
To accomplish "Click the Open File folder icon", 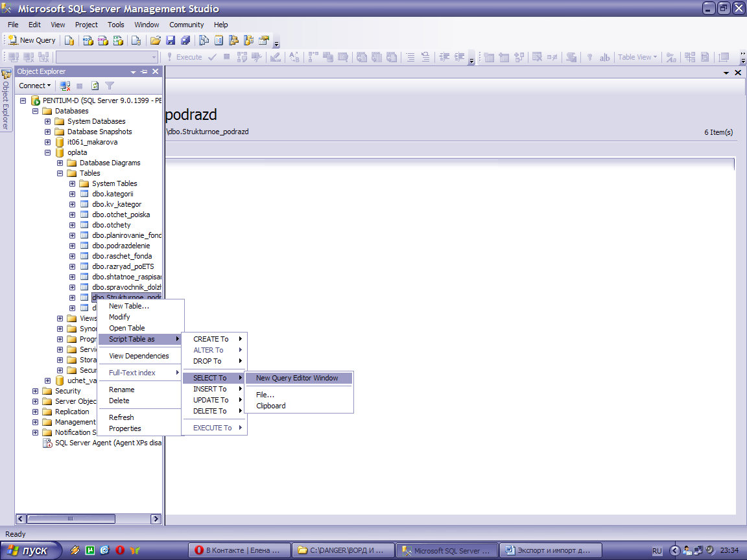I will point(156,40).
